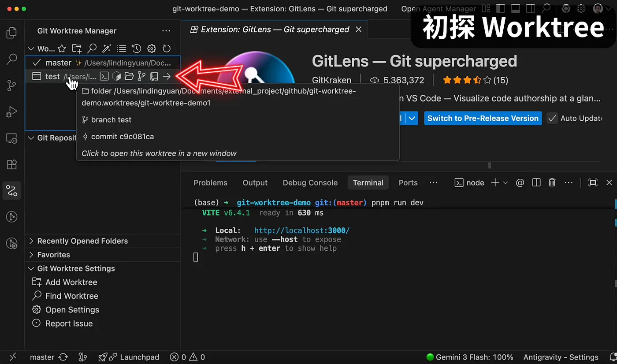
Task: Toggle the secondary sidebar layout button
Action: coord(530,8)
